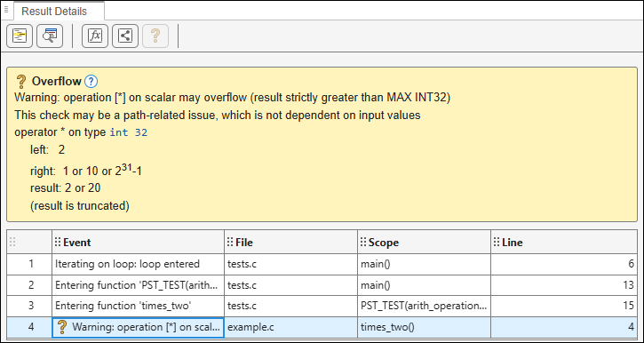Click tests.c in row 1

point(290,264)
